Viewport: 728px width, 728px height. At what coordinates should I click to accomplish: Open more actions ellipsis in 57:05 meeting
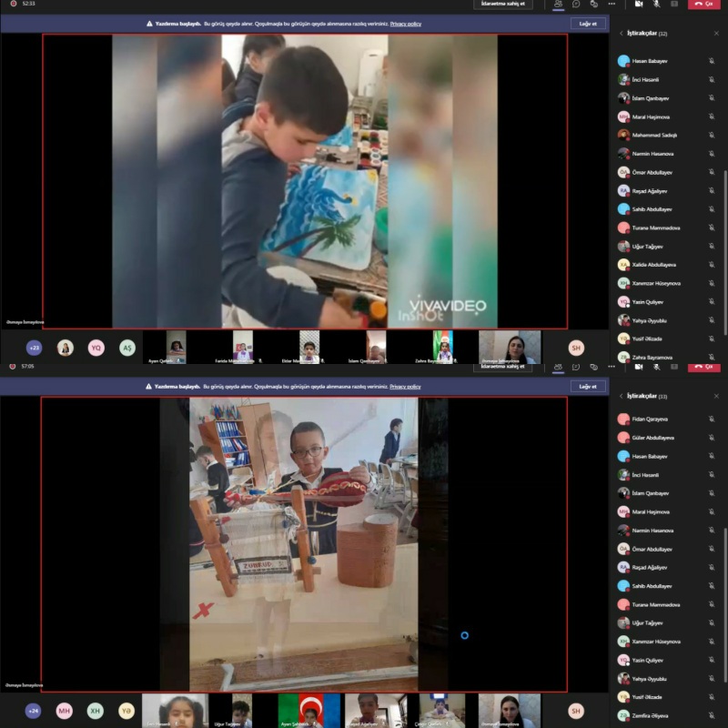point(612,367)
